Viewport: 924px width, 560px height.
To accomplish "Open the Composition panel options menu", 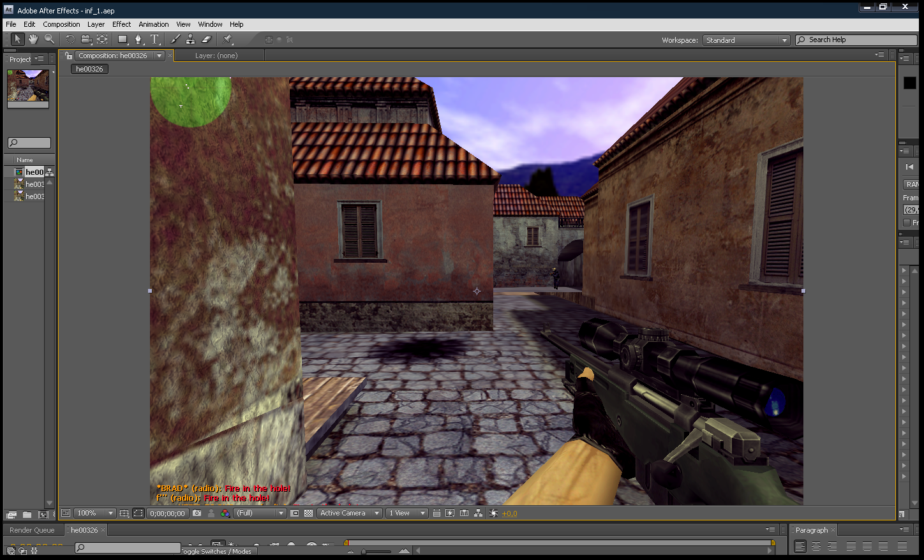I will tap(880, 55).
